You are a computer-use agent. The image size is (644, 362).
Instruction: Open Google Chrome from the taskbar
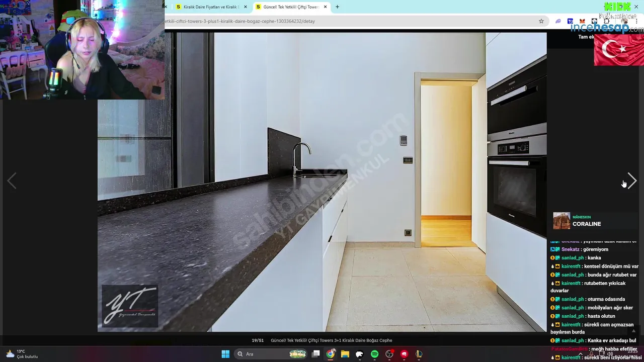(331, 354)
